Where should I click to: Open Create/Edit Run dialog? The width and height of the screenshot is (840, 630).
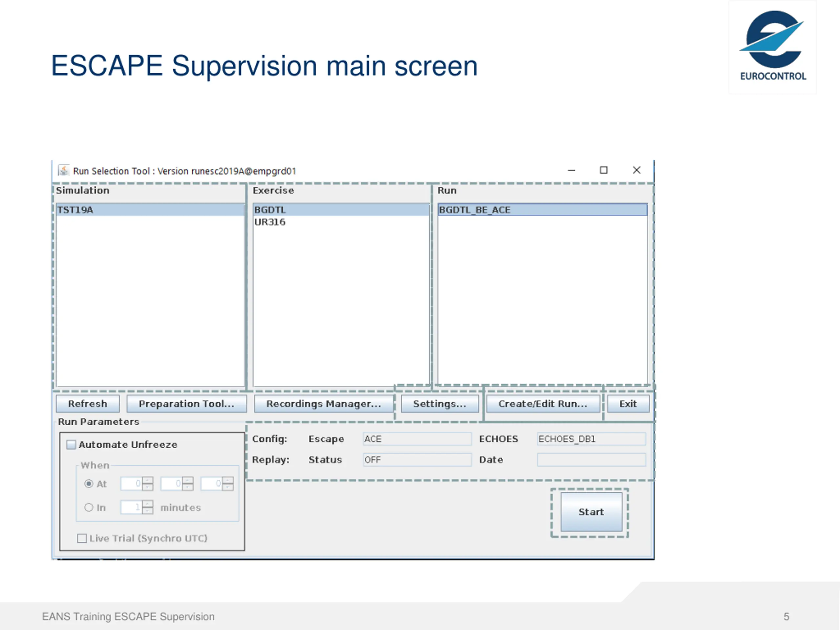[543, 404]
